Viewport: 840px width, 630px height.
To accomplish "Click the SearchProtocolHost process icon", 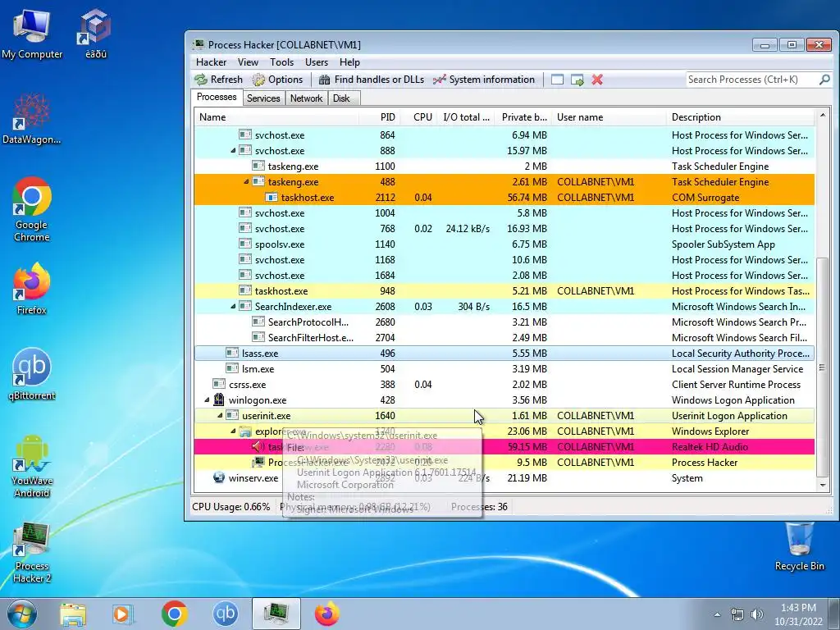I will [x=258, y=322].
